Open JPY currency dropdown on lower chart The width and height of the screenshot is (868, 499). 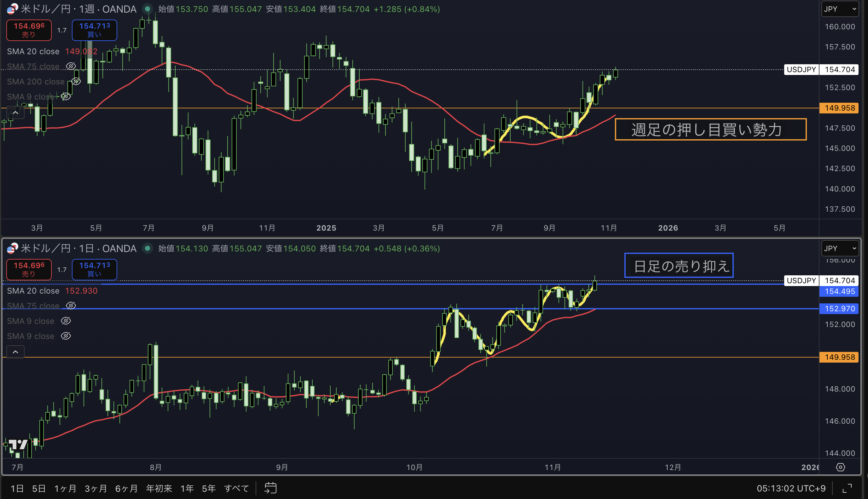pyautogui.click(x=840, y=249)
